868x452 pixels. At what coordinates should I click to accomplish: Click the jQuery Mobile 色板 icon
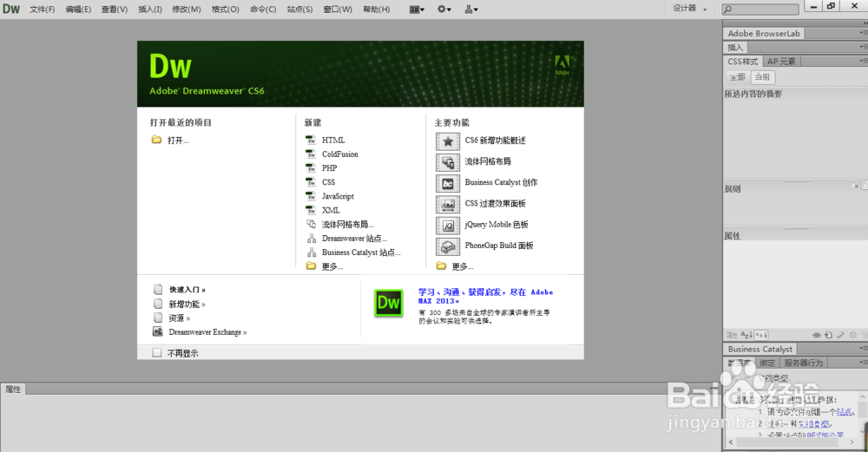(x=448, y=226)
